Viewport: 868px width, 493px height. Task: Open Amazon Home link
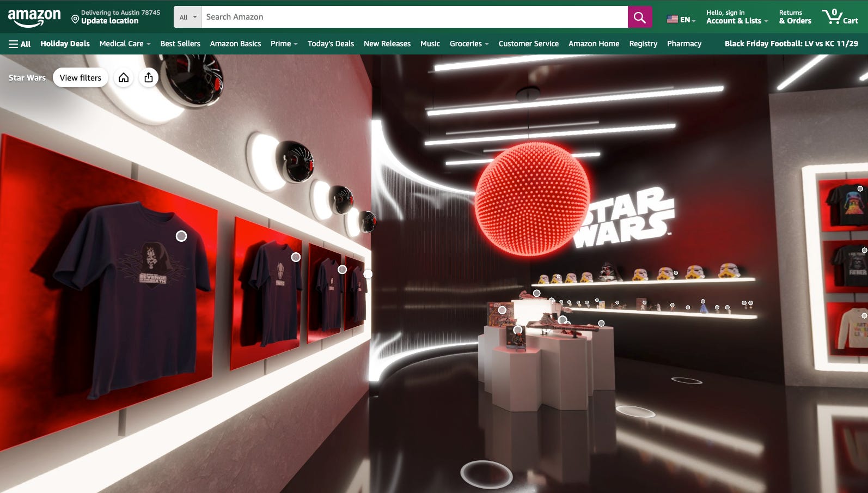[594, 44]
